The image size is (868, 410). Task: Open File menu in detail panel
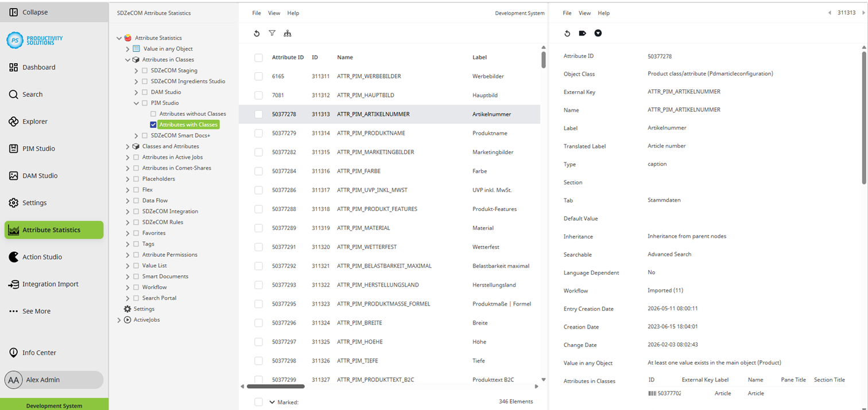(x=567, y=13)
